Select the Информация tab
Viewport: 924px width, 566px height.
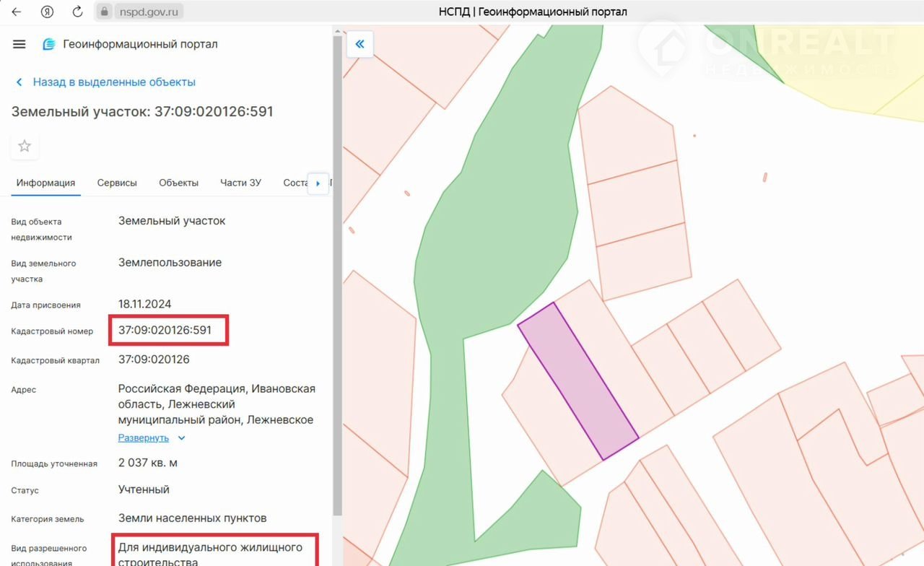45,183
